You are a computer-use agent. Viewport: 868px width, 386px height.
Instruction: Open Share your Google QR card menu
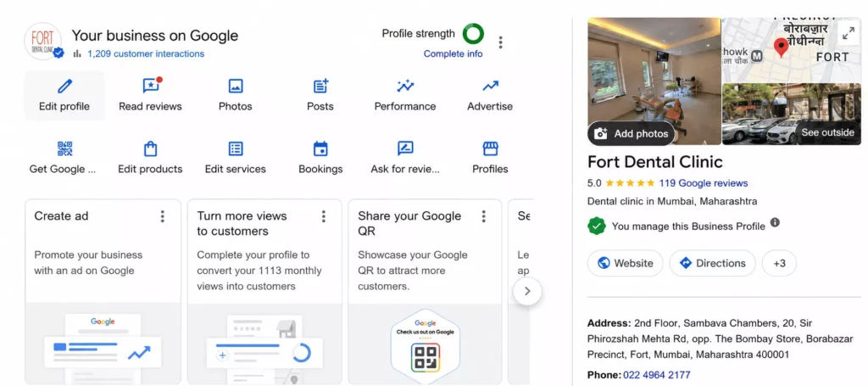pos(483,216)
